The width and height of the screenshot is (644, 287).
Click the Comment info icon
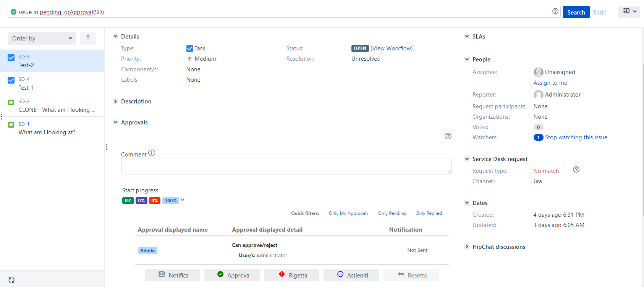click(152, 153)
